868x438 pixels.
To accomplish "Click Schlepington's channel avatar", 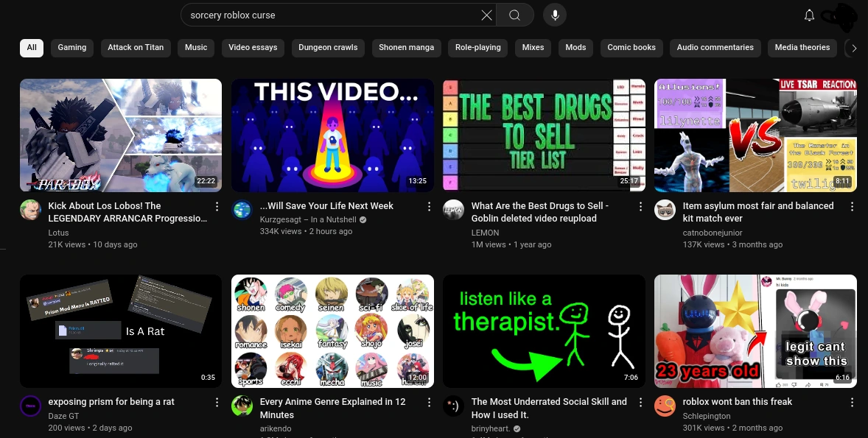I will click(x=665, y=406).
